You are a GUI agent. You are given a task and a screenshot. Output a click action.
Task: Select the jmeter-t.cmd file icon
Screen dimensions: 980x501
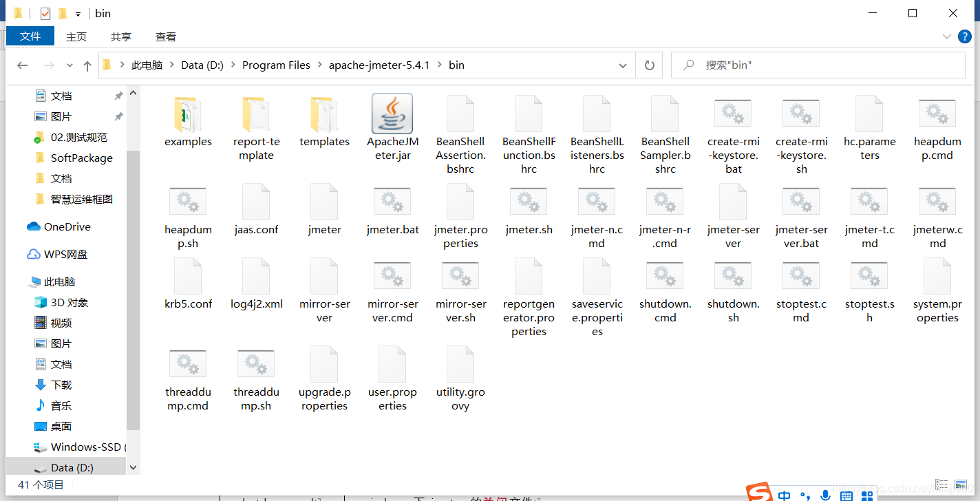pyautogui.click(x=869, y=202)
